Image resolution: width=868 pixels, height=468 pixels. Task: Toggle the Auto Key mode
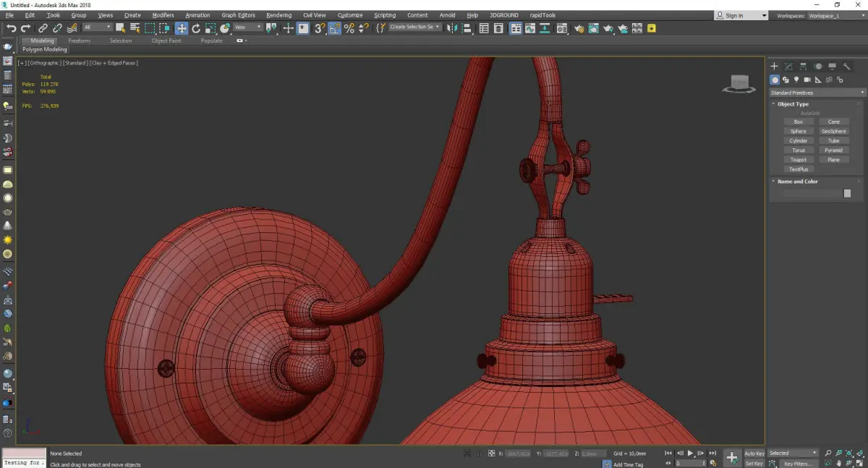(x=754, y=454)
